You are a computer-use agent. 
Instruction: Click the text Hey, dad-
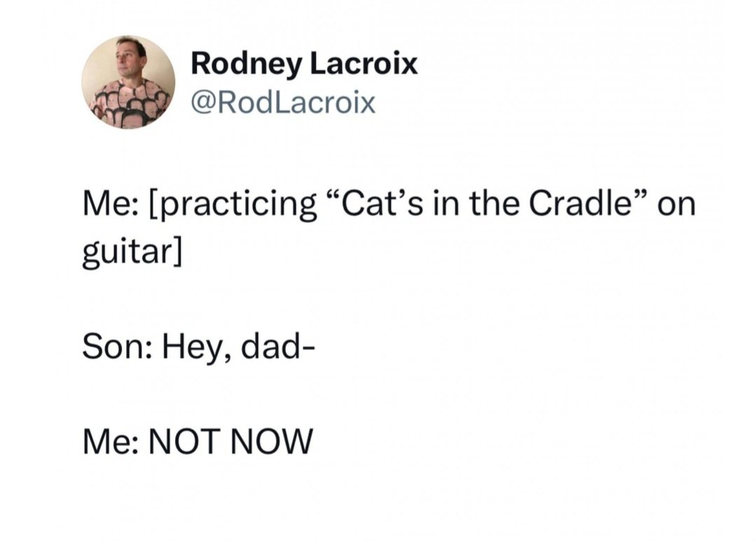point(239,348)
